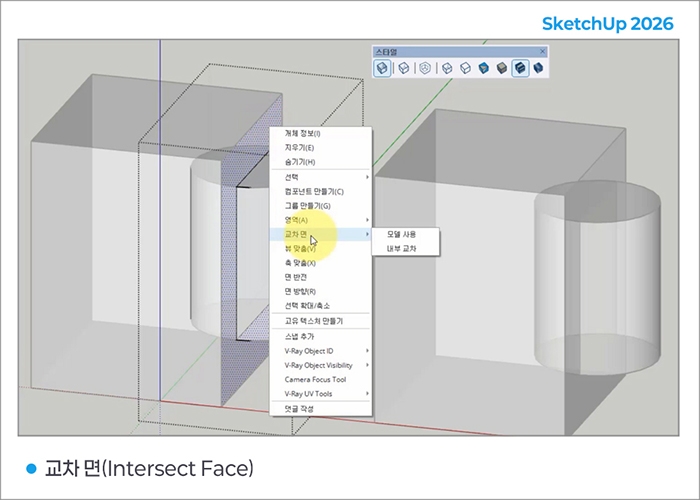Expand the V-Ray Object ID submenu
Image resolution: width=700 pixels, height=500 pixels.
coord(321,351)
